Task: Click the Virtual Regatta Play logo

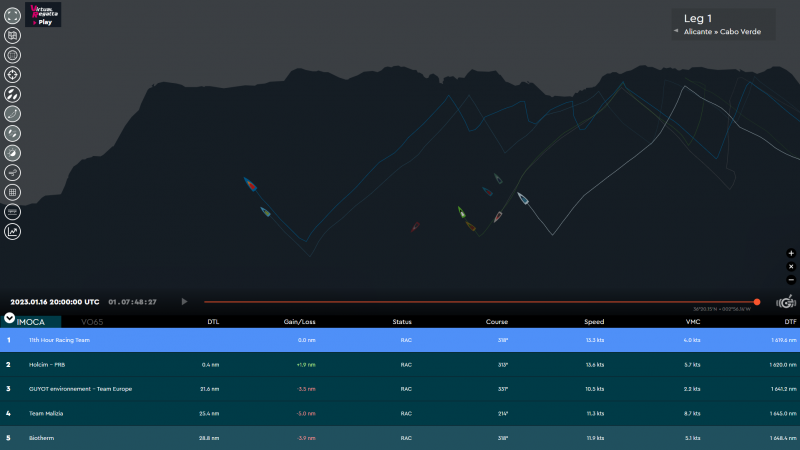Action: click(43, 14)
